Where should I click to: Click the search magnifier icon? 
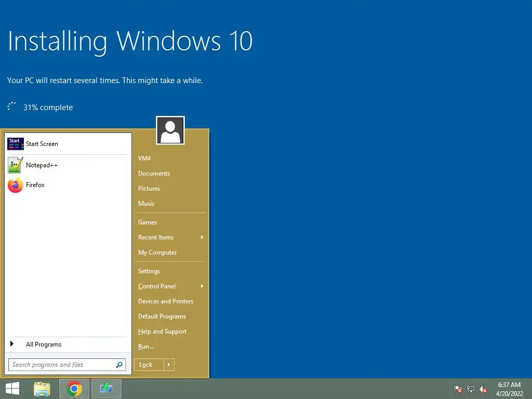[119, 365]
